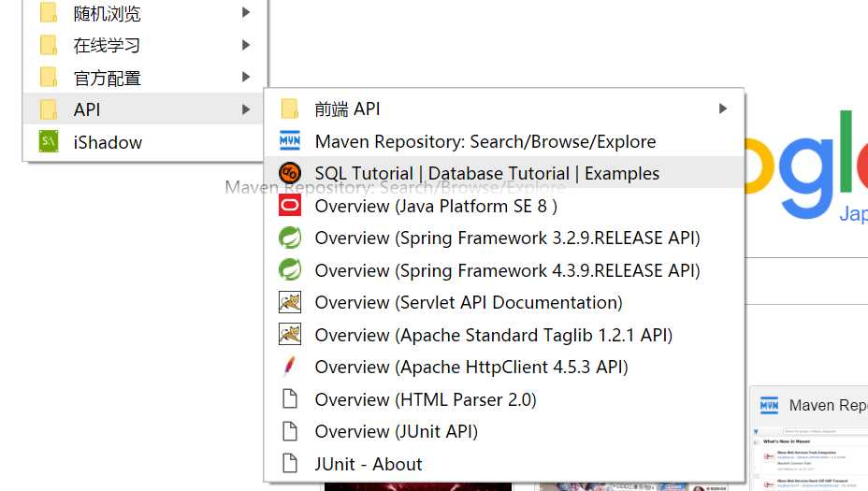The width and height of the screenshot is (868, 491).
Task: Click the HTML Parser blank page icon
Action: [290, 398]
